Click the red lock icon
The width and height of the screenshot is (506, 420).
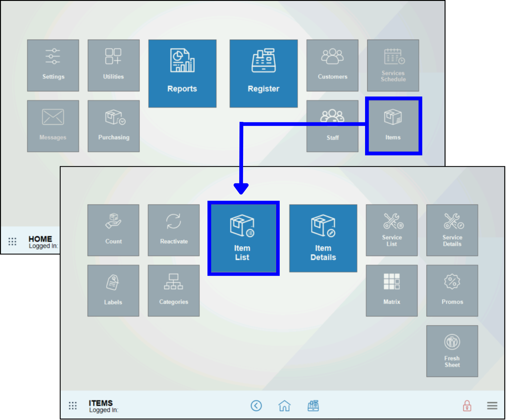467,406
